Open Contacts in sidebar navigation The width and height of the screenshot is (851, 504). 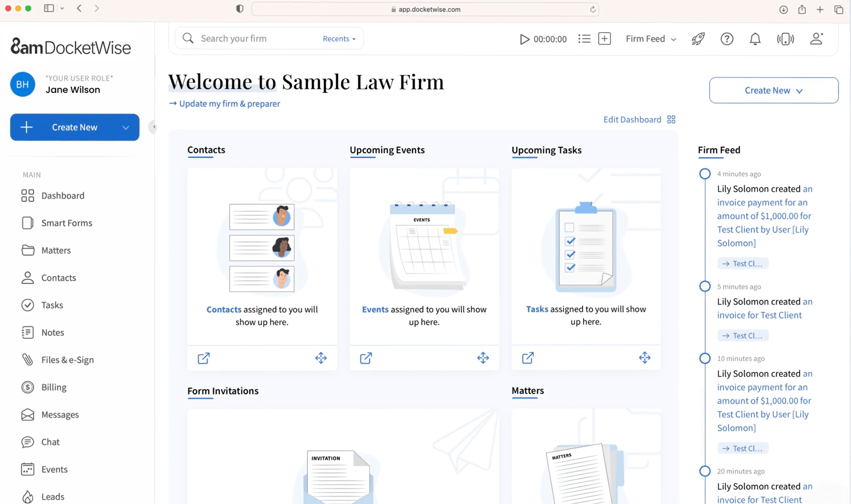pos(48,278)
